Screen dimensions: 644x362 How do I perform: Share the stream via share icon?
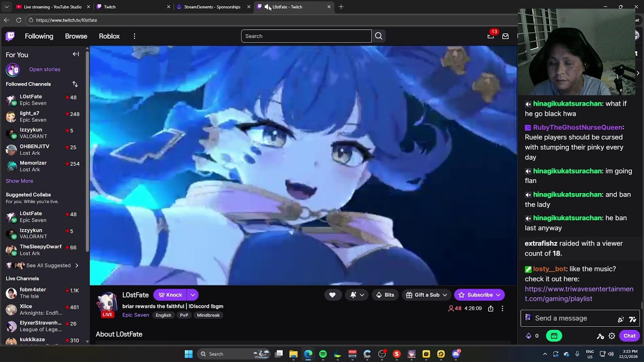coord(491,309)
